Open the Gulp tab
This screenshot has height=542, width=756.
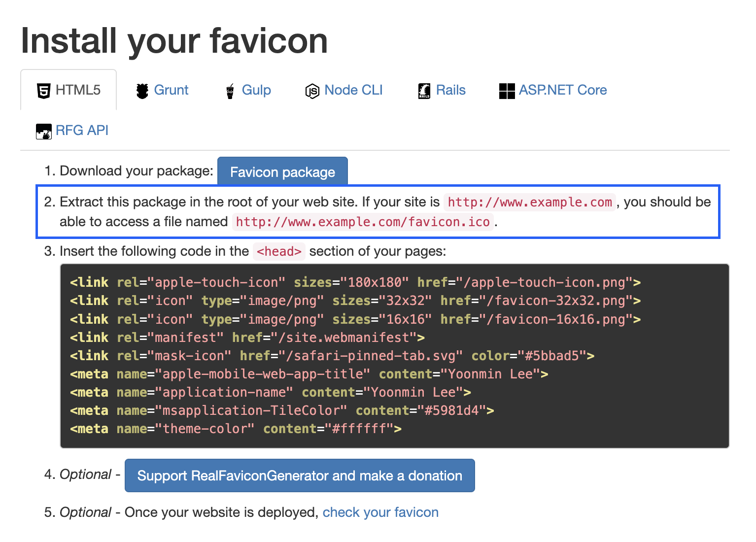tap(248, 90)
